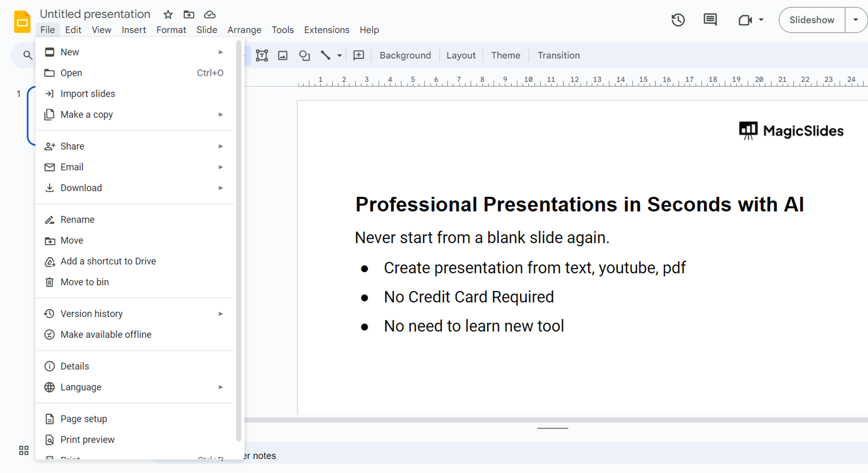Screen dimensions: 868x473
Task: Star the Untitled presentation
Action: click(x=168, y=14)
